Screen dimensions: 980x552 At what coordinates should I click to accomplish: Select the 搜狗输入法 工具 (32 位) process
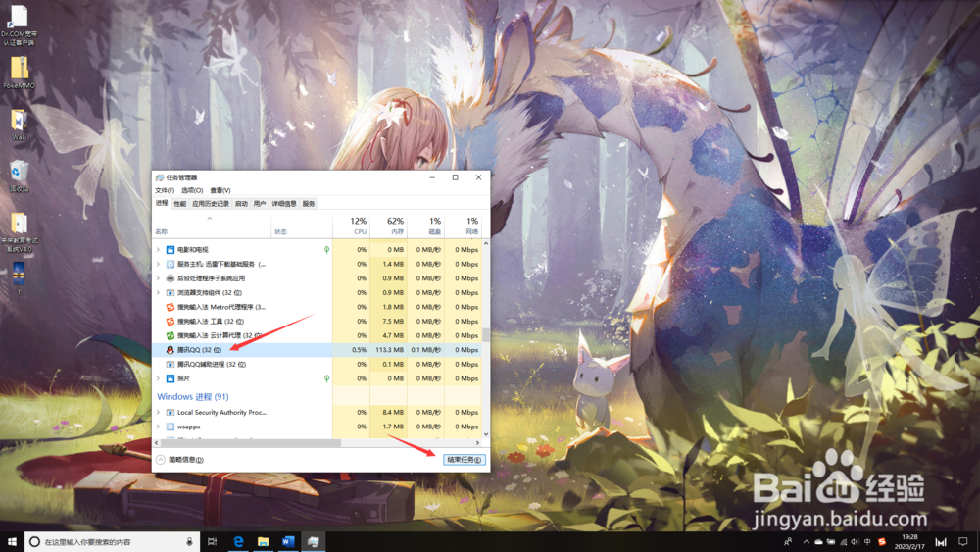(x=317, y=322)
